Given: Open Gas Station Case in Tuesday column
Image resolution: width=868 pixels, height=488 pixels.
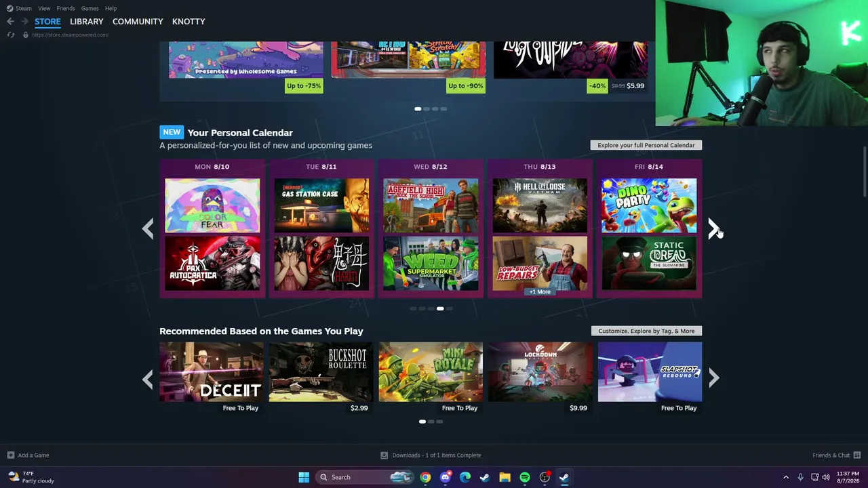Looking at the screenshot, I should (x=321, y=205).
